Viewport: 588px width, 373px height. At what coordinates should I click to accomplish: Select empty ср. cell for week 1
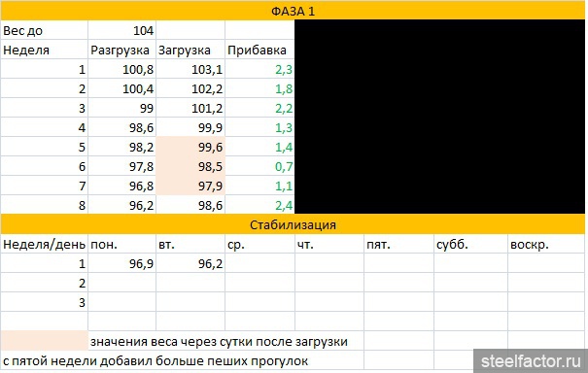[259, 263]
